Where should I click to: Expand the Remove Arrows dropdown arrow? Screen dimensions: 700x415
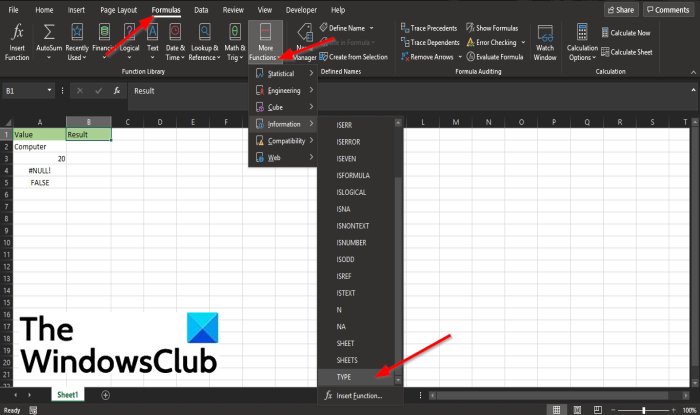[460, 57]
